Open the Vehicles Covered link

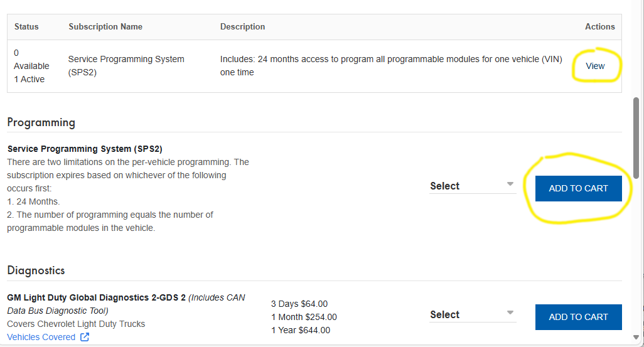pyautogui.click(x=41, y=337)
